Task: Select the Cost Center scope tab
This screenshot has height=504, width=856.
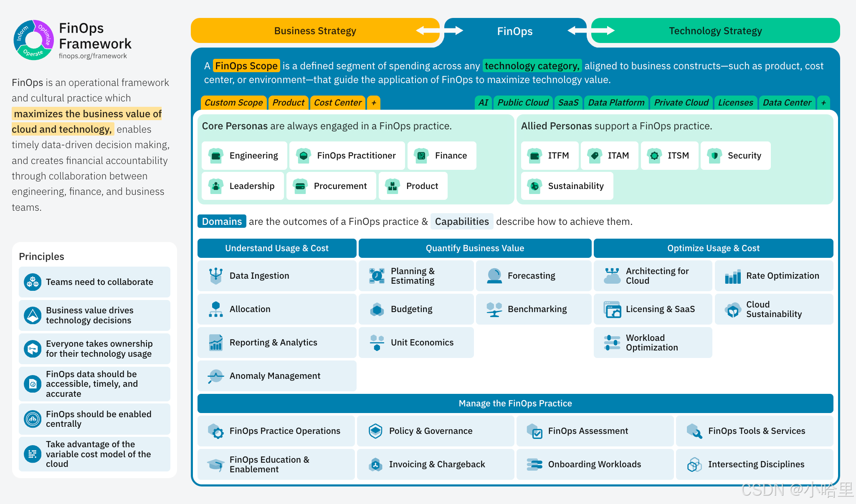Action: [x=337, y=103]
